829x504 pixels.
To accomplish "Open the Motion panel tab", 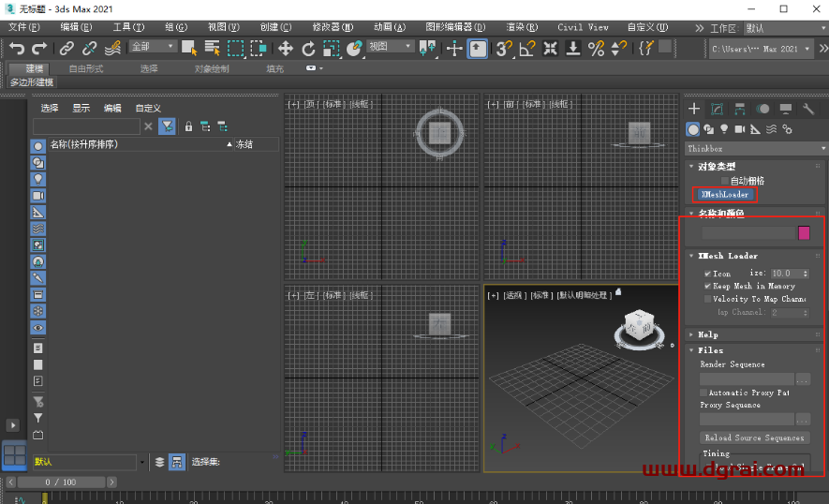I will (762, 109).
